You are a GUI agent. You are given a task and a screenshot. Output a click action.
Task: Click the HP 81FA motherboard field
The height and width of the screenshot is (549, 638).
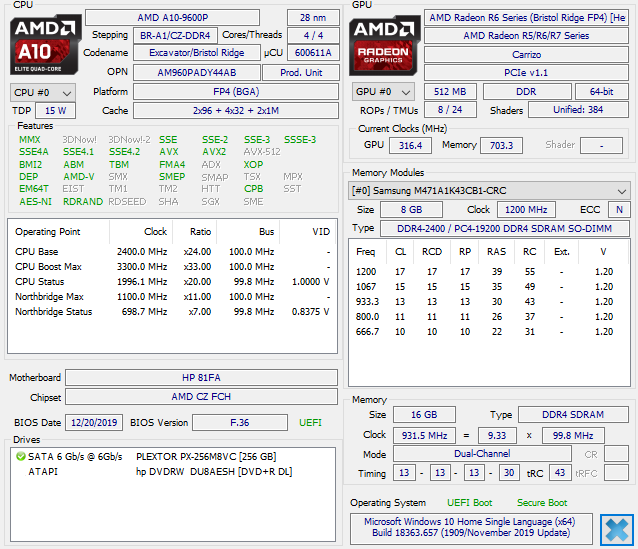click(201, 378)
